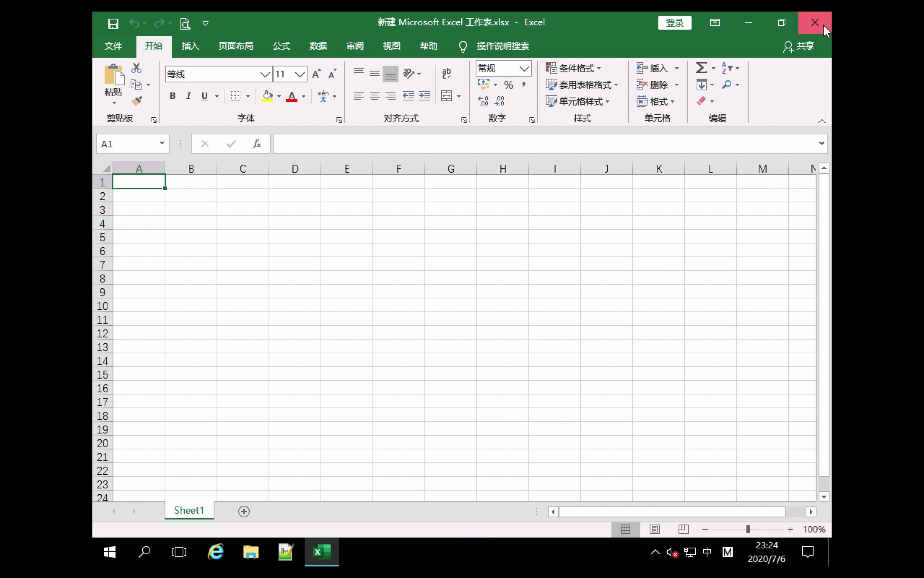Toggle center horizontally button
Image resolution: width=924 pixels, height=578 pixels.
[375, 96]
